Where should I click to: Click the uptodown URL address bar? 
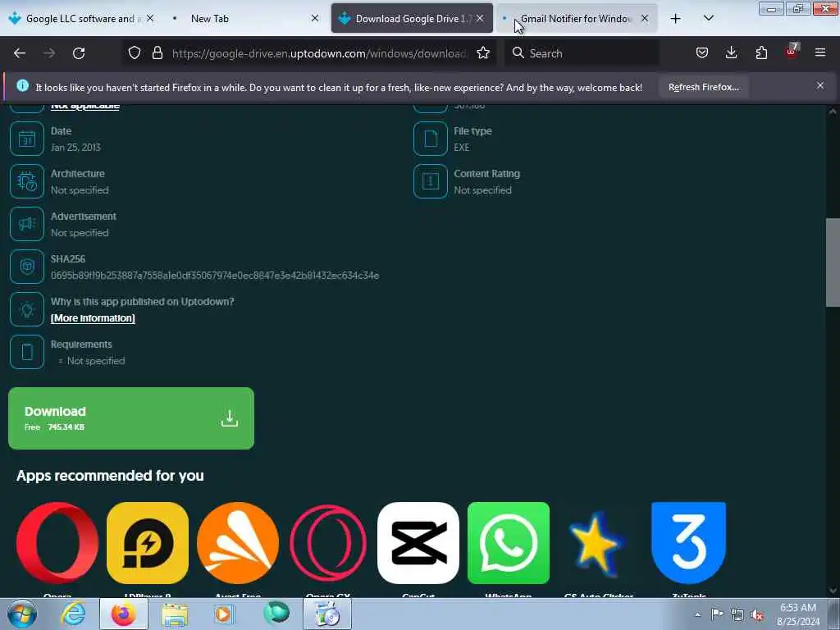[319, 53]
